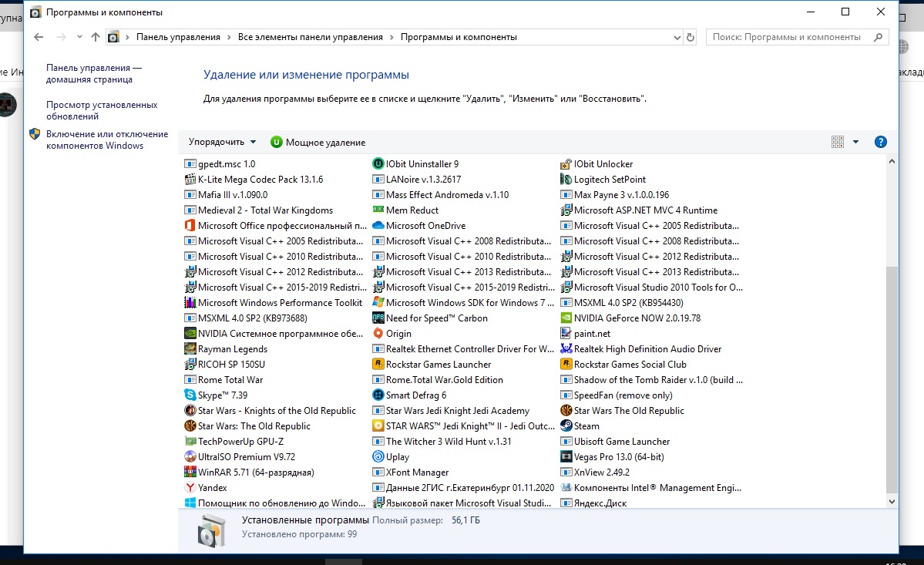Click the Skype 7.39 icon
Viewport: 924px width, 565px height.
pyautogui.click(x=190, y=395)
